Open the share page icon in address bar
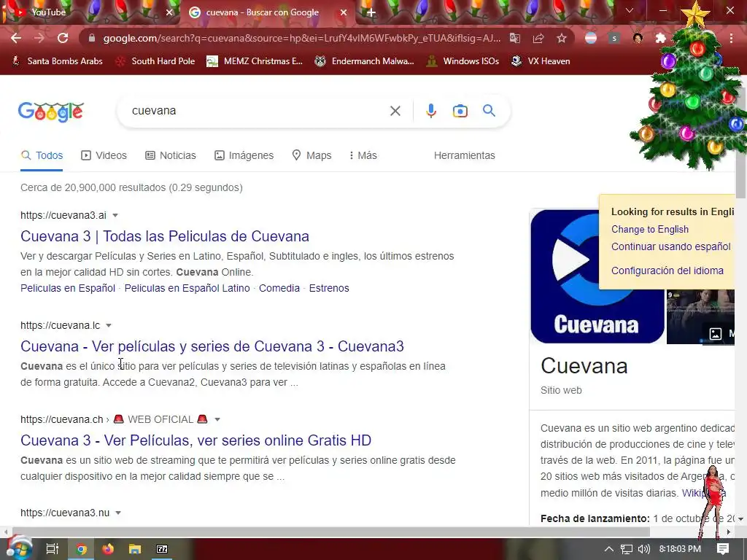This screenshot has height=560, width=747. point(538,38)
